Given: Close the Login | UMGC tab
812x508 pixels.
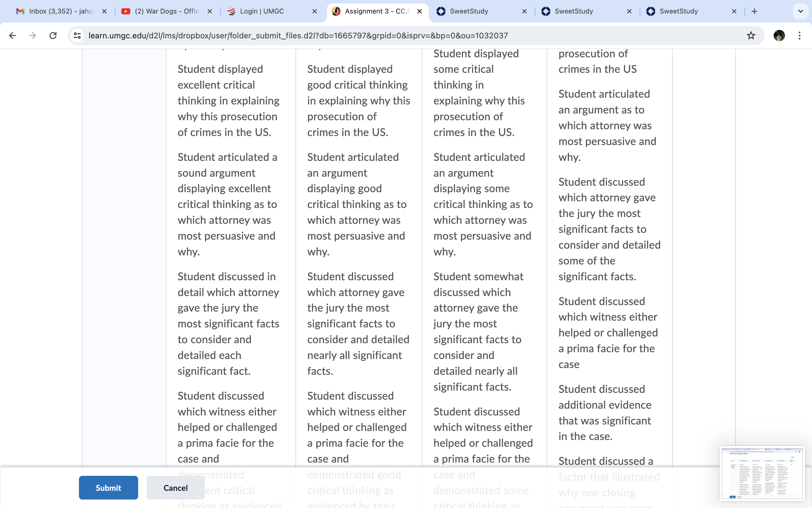Looking at the screenshot, I should coord(314,11).
